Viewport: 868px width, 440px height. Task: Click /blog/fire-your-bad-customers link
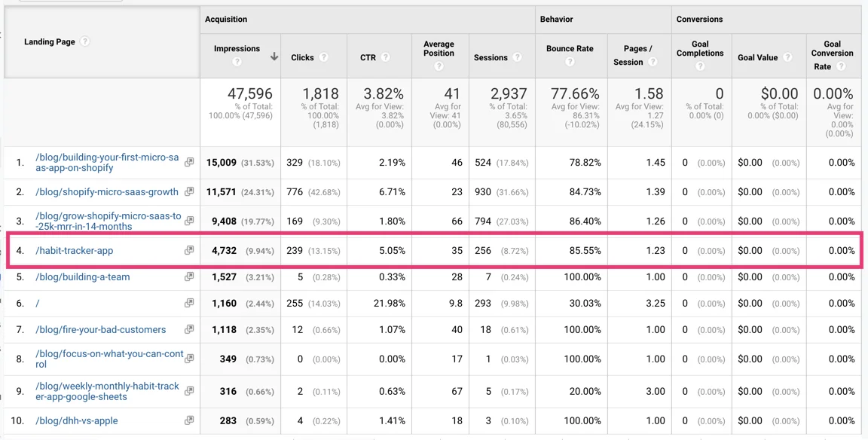click(x=100, y=329)
